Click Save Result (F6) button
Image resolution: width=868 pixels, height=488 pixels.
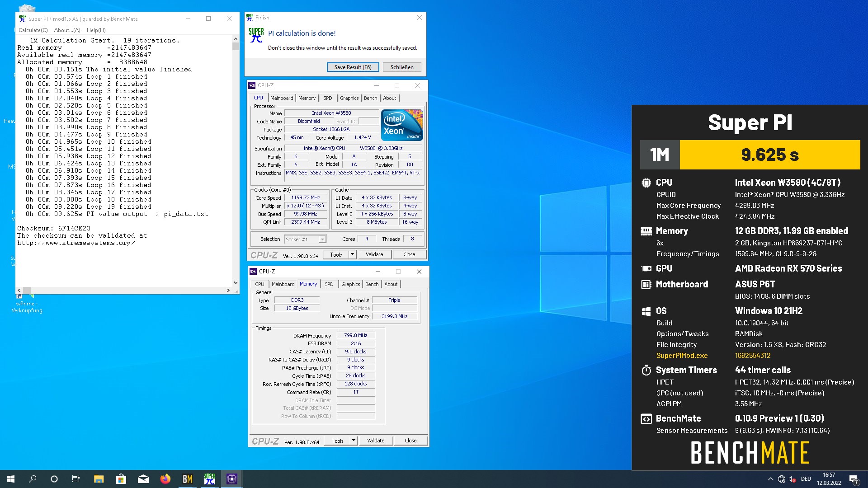click(x=353, y=67)
